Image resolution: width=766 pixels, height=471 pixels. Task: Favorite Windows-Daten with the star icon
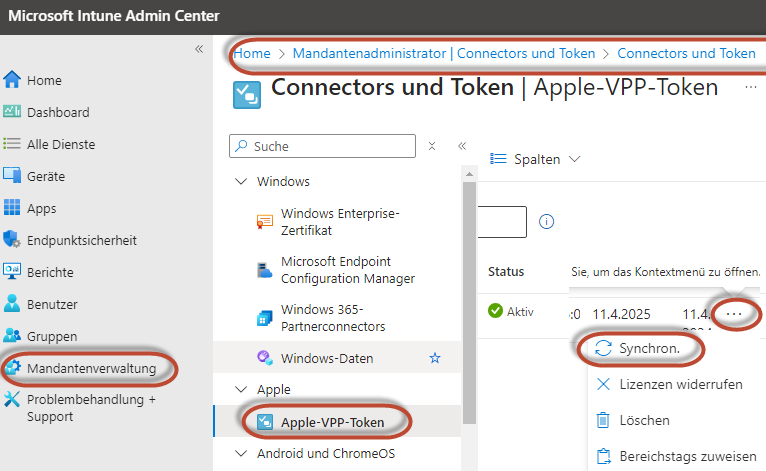coord(435,357)
